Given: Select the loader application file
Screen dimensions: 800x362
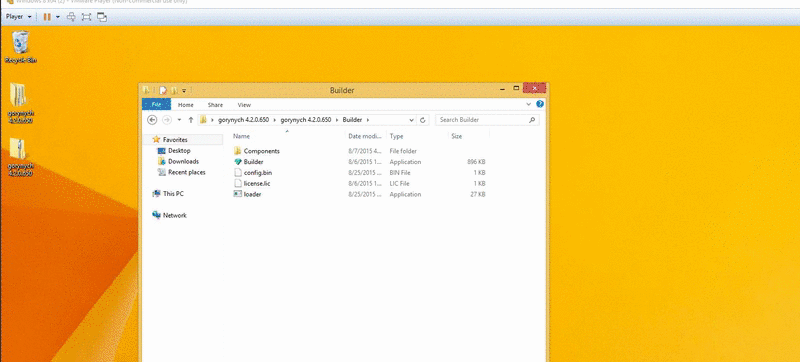Looking at the screenshot, I should (252, 194).
